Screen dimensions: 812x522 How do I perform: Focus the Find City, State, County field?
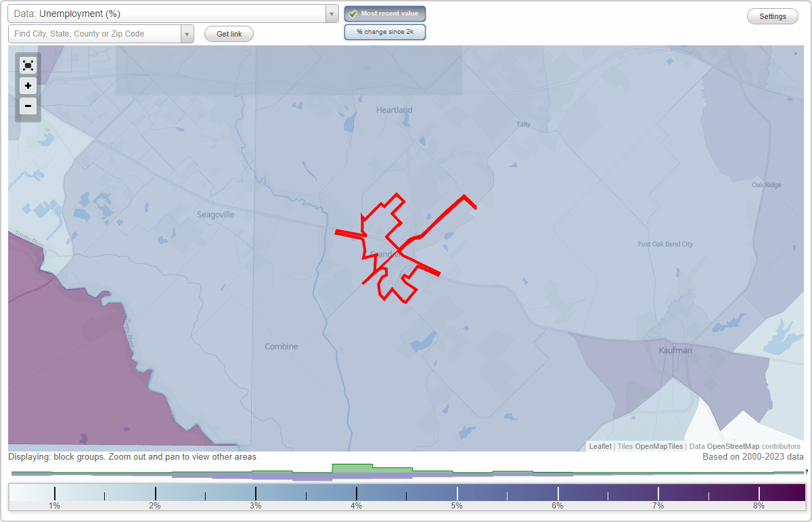pyautogui.click(x=95, y=34)
